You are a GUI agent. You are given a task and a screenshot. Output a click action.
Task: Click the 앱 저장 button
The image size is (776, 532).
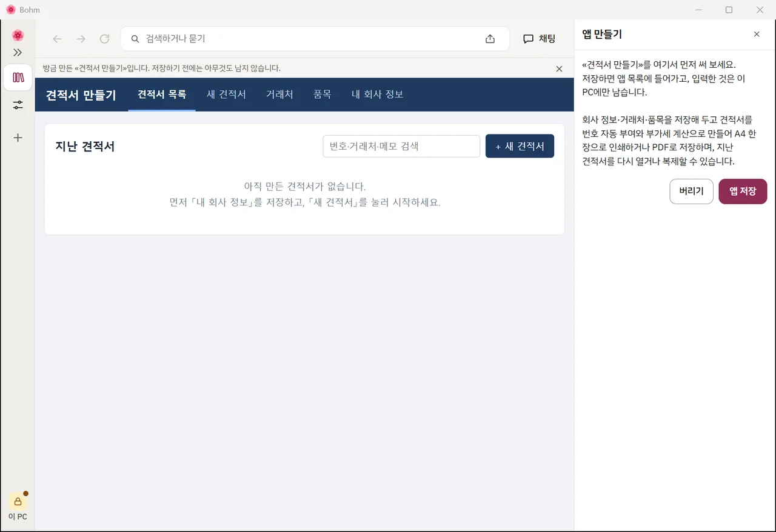tap(743, 191)
